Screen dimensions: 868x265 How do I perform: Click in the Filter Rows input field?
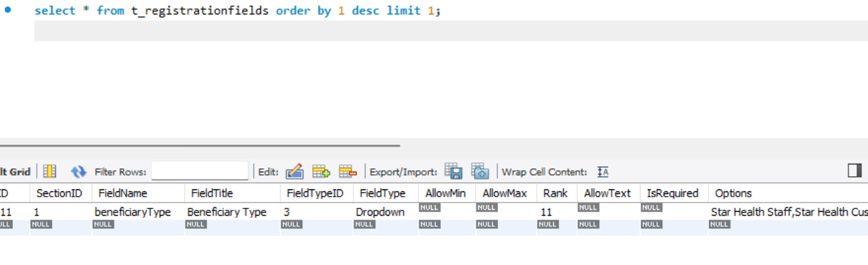click(x=200, y=172)
